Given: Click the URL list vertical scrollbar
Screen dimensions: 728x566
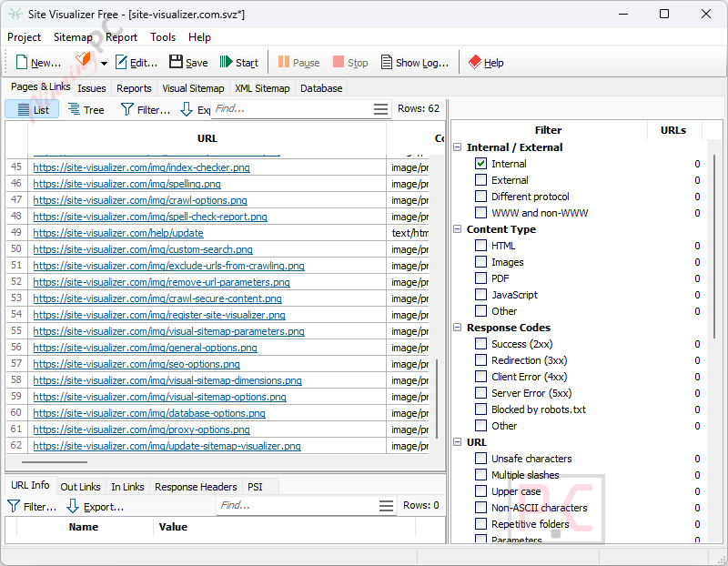Looking at the screenshot, I should coord(437,399).
